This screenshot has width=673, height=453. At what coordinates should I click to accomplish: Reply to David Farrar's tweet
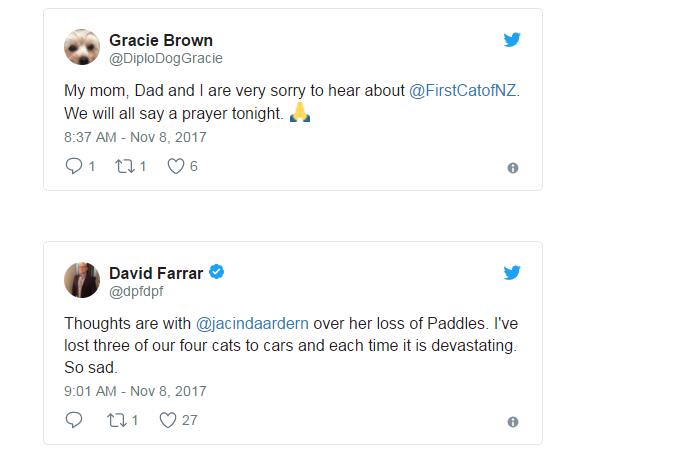point(73,420)
